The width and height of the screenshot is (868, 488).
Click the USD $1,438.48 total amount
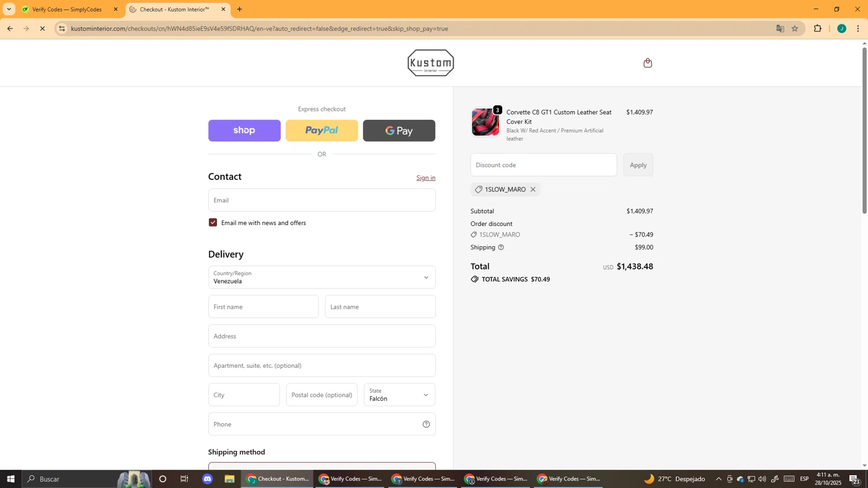tap(628, 267)
